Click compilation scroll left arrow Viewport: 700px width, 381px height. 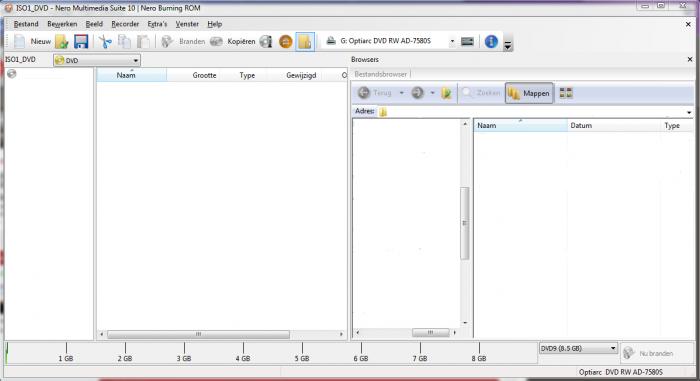[102, 334]
